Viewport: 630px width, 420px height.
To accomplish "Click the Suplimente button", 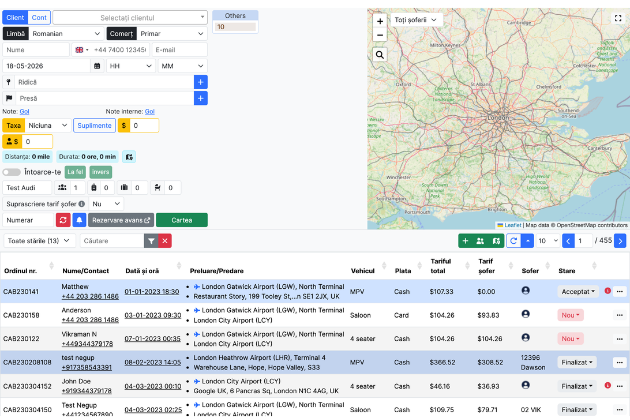I will tap(94, 125).
